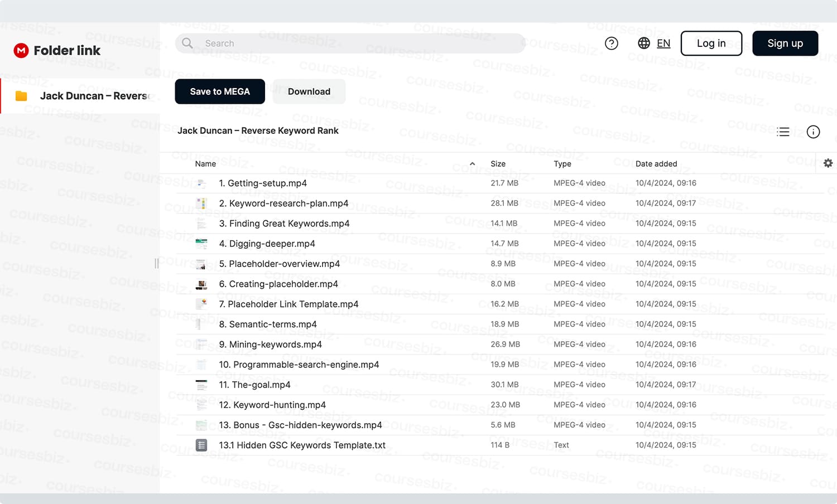The width and height of the screenshot is (837, 504).
Task: Click thumbnail of 4. Digging-deeper.mp4
Action: (201, 244)
